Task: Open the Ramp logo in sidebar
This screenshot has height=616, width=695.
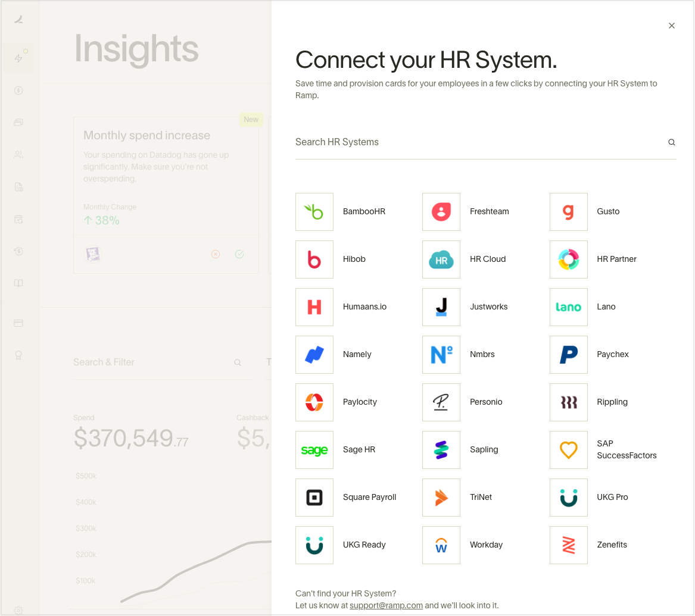Action: coord(18,19)
